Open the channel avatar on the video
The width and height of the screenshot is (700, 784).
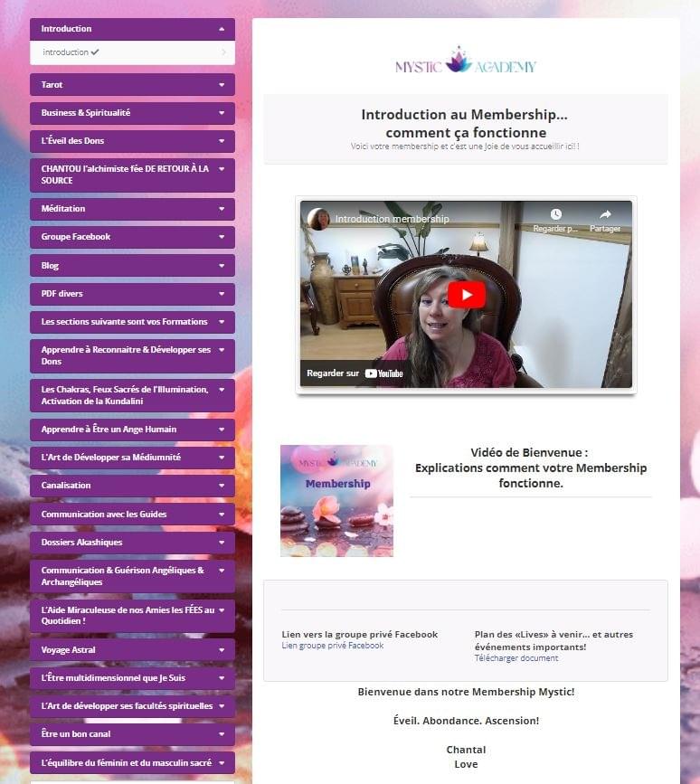click(x=318, y=219)
